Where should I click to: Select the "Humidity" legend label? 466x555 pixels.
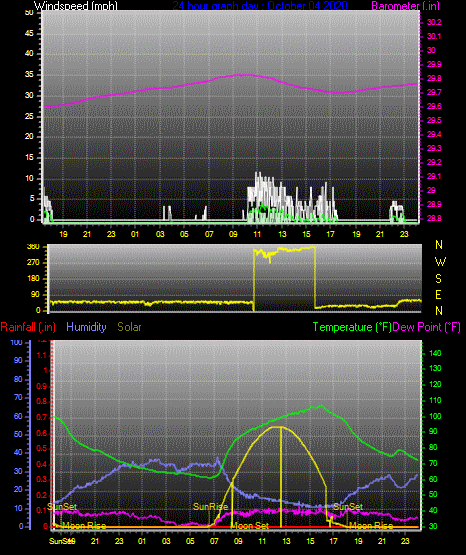coord(86,327)
